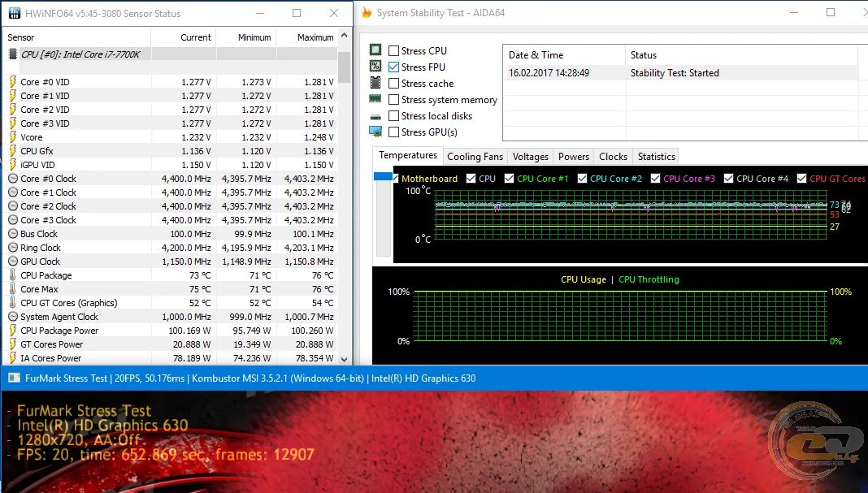
Task: Click the disk drive icon beside Stress local disks
Action: pyautogui.click(x=375, y=116)
